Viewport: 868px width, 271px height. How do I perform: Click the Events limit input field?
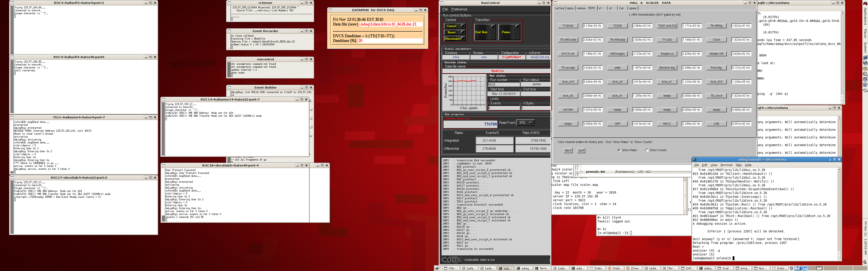click(504, 108)
